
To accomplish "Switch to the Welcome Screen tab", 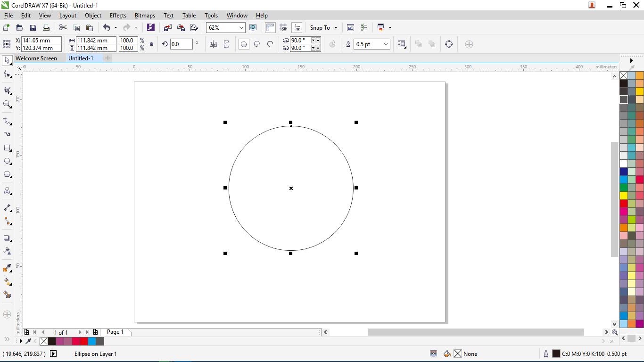I will [37, 58].
